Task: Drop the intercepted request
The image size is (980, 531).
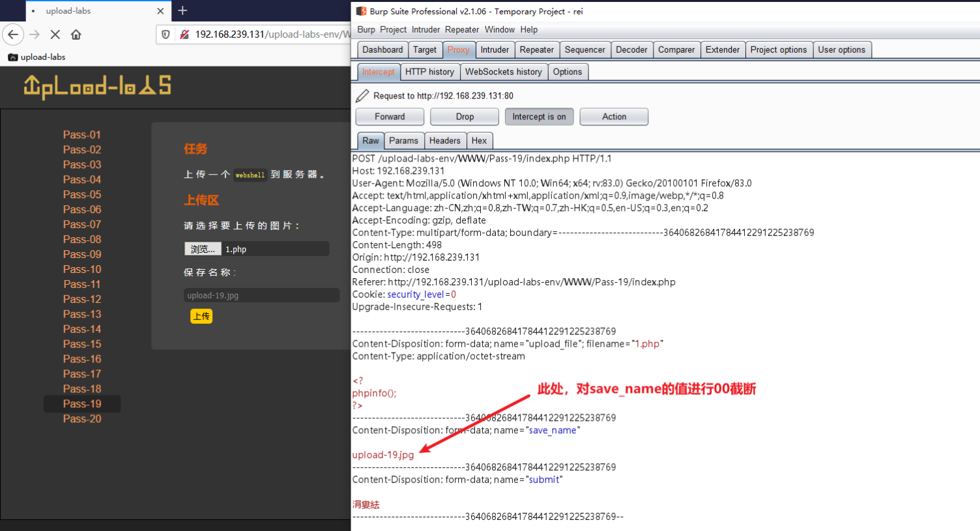Action: tap(465, 117)
